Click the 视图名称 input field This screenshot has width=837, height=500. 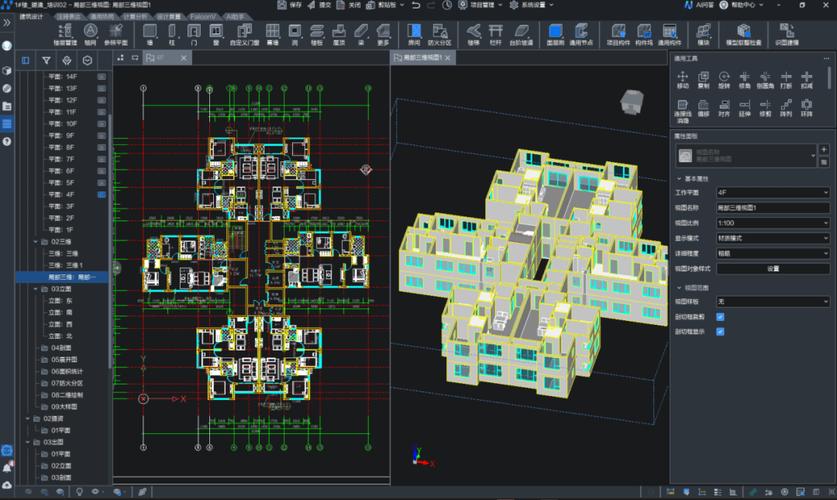pyautogui.click(x=771, y=207)
